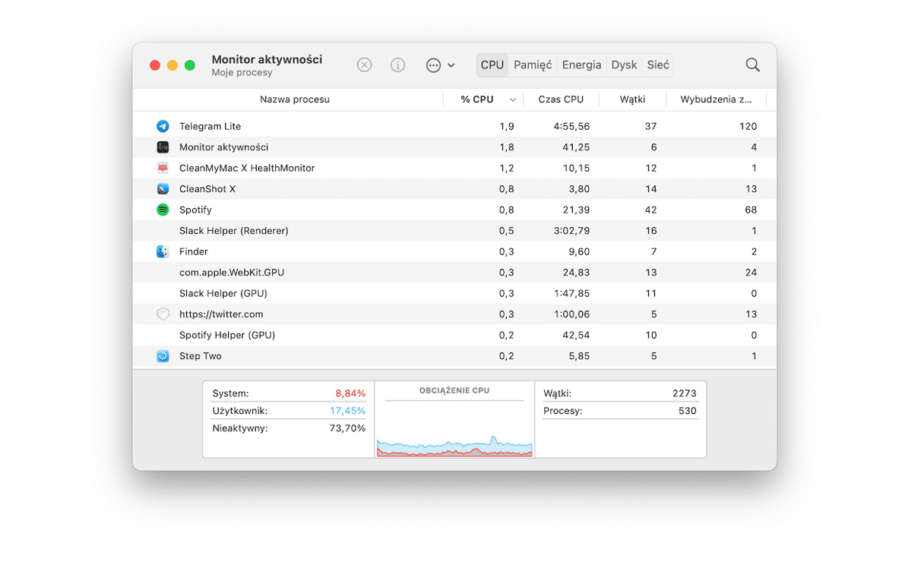Screen dimensions: 924x562
Task: Click the Wątki total 2273
Action: (x=685, y=393)
